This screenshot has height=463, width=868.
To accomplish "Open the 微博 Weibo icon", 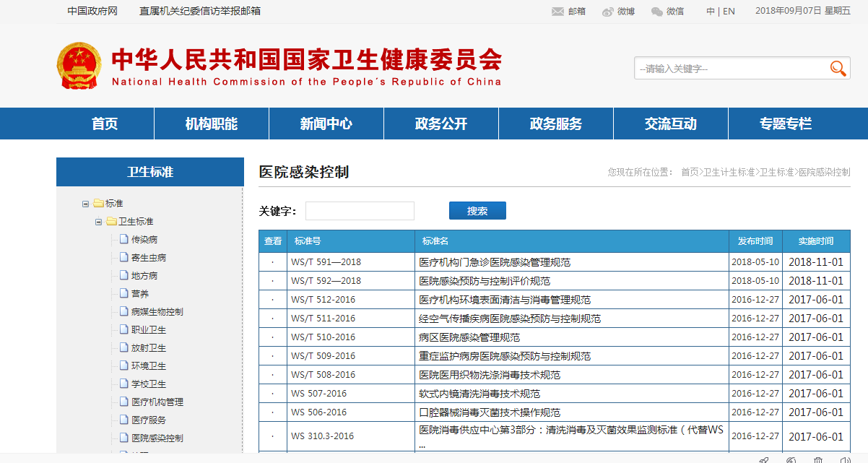I will click(607, 12).
